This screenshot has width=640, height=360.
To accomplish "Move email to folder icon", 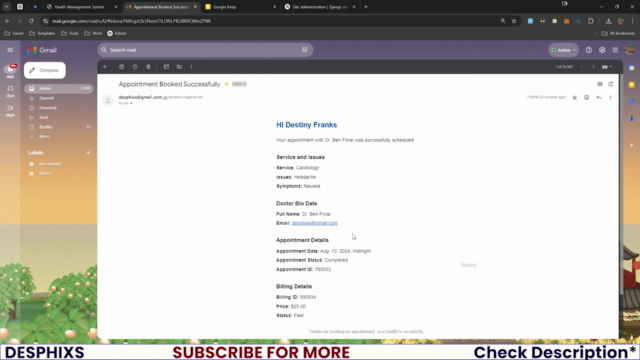I will [179, 67].
